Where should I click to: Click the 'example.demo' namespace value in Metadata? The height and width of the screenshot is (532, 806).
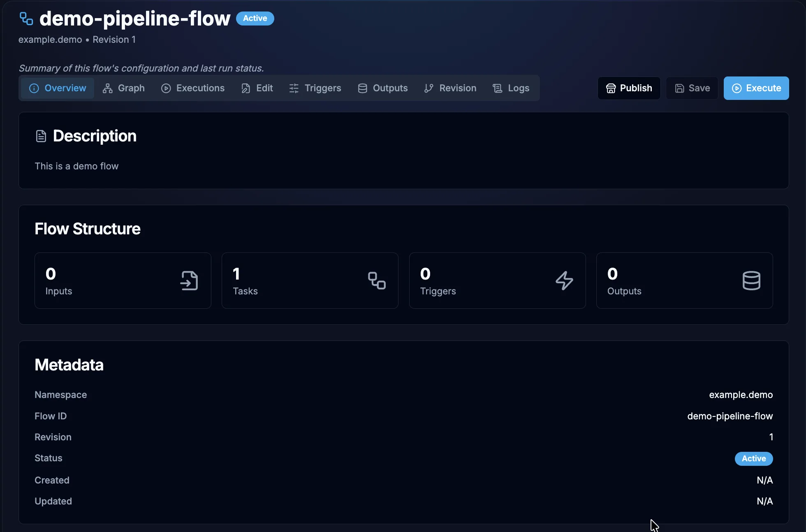click(x=741, y=395)
